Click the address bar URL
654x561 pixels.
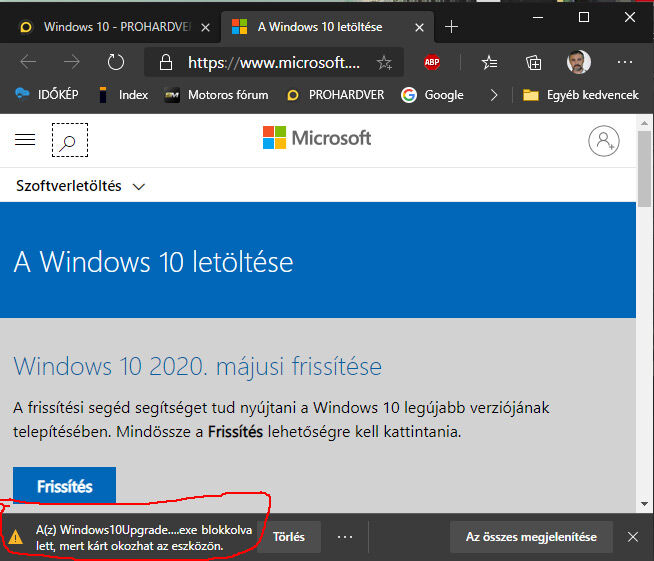[274, 63]
